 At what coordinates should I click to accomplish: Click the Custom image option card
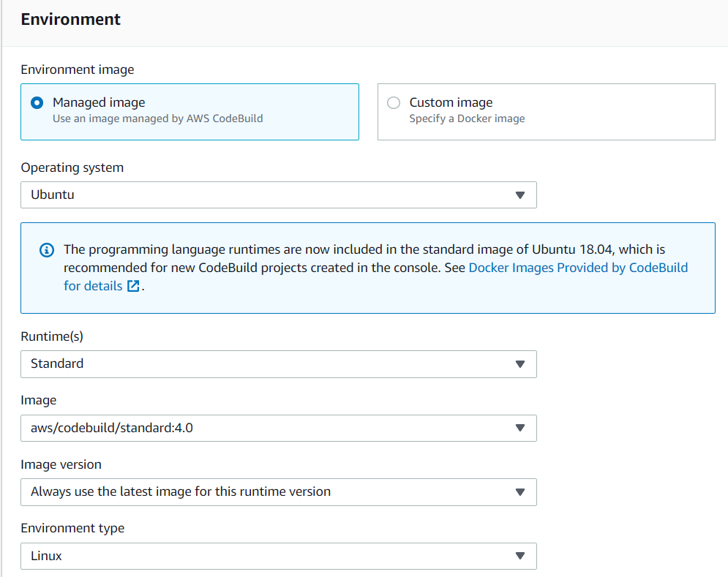547,112
